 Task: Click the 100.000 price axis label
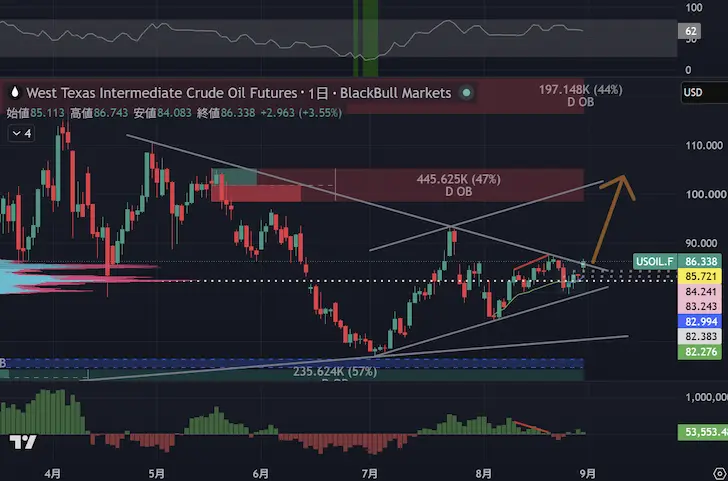(704, 194)
